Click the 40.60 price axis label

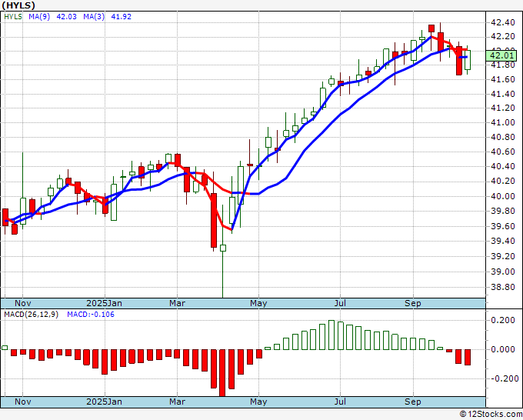pyautogui.click(x=503, y=152)
